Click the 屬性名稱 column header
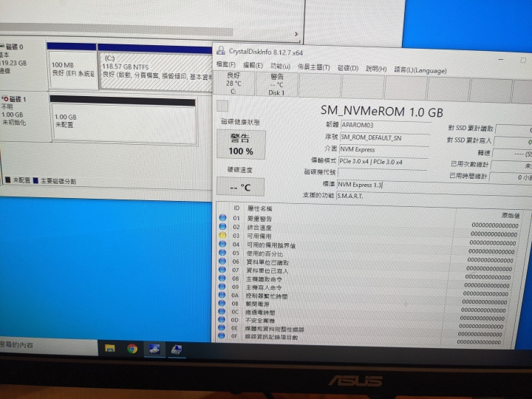This screenshot has height=399, width=532. point(259,208)
